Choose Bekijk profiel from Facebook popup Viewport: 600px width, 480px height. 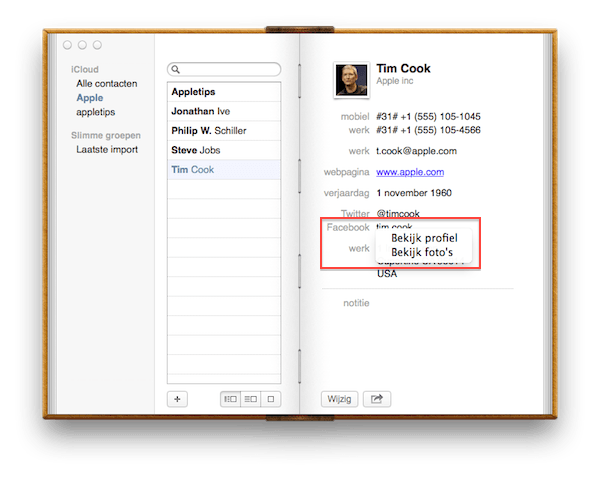pyautogui.click(x=424, y=238)
